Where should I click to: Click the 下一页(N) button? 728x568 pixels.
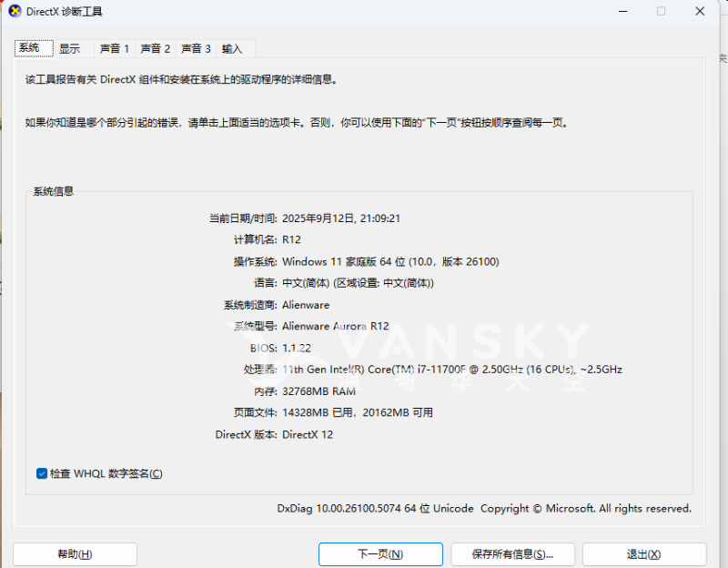(x=380, y=553)
